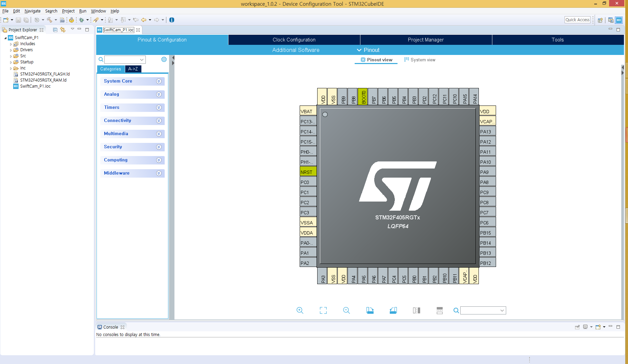Viewport: 628px width, 364px height.
Task: Click Open Console icon in console toolbar
Action: (598, 327)
